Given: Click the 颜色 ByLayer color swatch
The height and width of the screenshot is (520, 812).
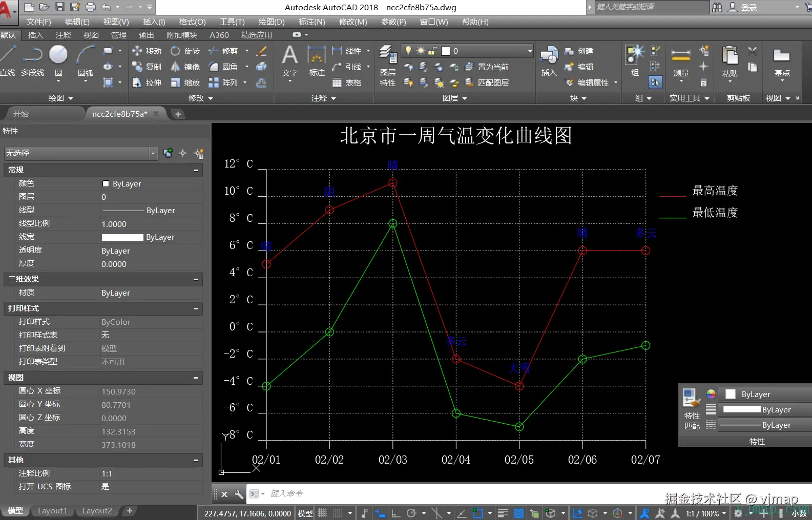Looking at the screenshot, I should pyautogui.click(x=106, y=183).
